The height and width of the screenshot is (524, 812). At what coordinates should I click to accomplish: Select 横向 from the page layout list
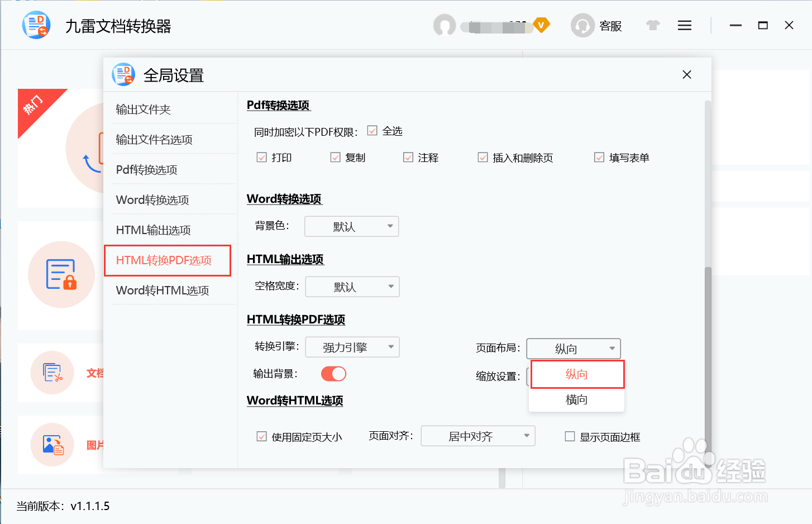click(x=576, y=399)
